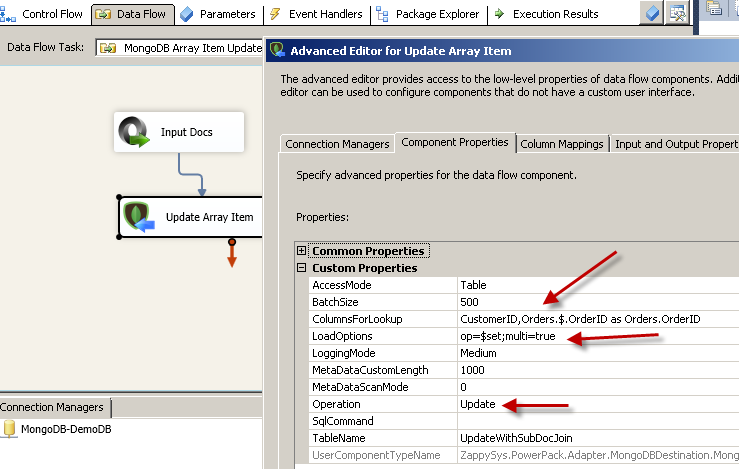Click LoggingMode value Medium

478,353
